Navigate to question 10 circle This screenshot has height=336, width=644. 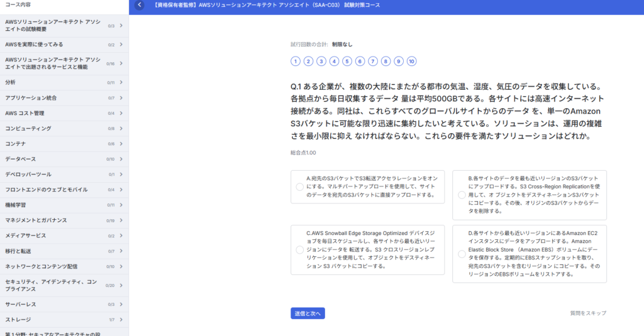411,61
